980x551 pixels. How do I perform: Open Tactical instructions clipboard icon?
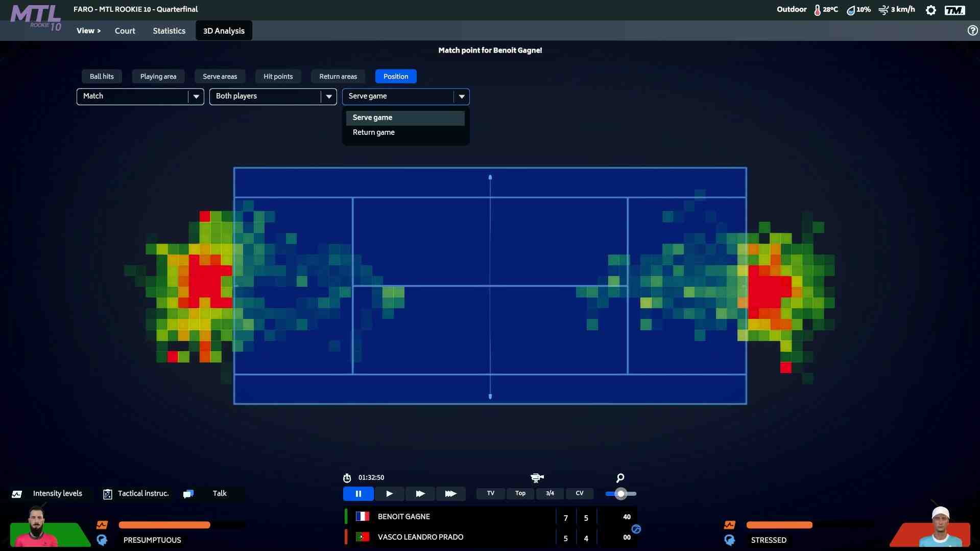click(107, 494)
